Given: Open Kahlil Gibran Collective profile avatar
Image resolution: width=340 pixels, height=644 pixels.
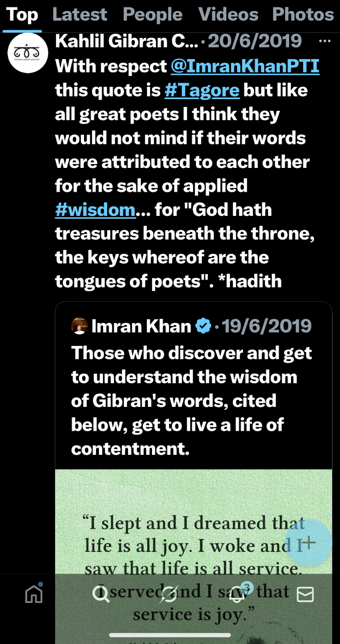Looking at the screenshot, I should point(28,53).
